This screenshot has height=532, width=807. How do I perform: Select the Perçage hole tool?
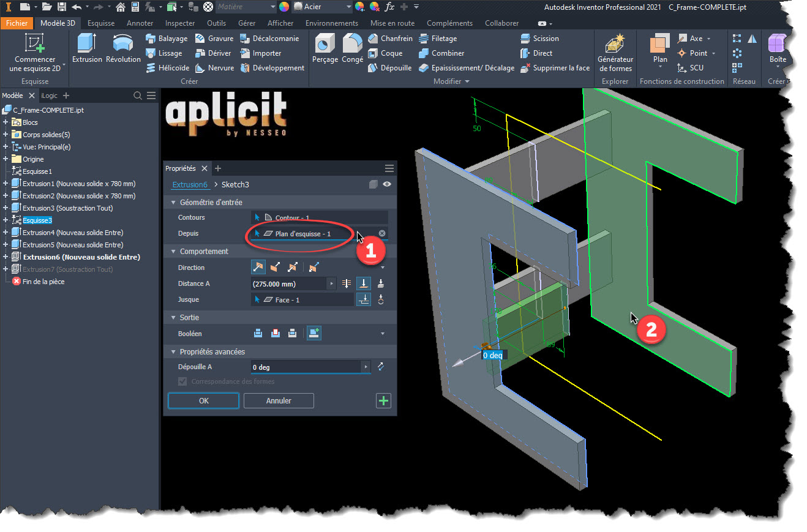tap(325, 48)
